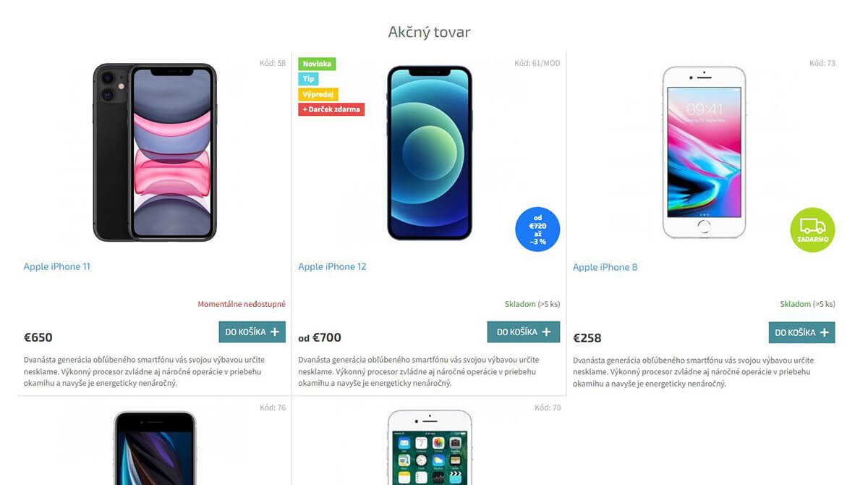
Task: Open the Apple iPhone 8 product link
Action: pos(605,267)
